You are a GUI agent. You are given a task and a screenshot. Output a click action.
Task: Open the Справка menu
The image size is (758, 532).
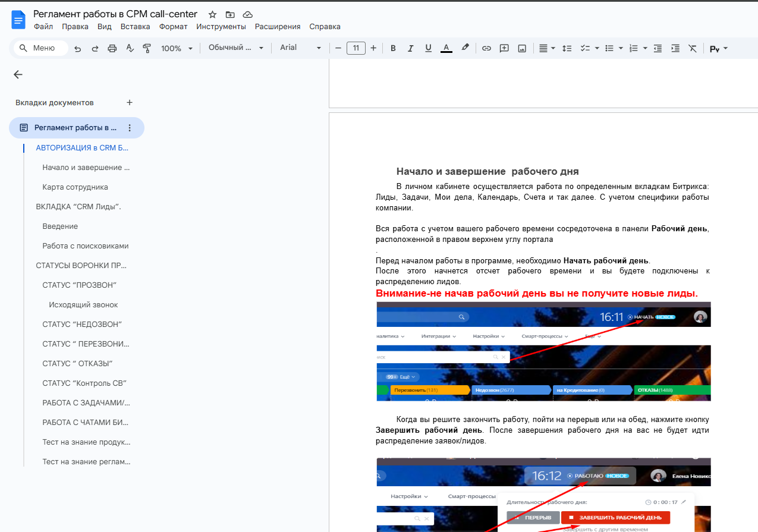tap(325, 27)
